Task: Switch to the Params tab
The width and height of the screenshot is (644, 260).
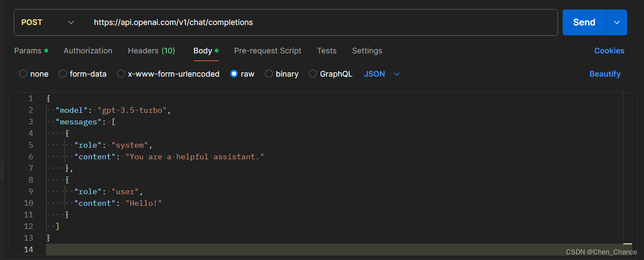Action: 28,50
